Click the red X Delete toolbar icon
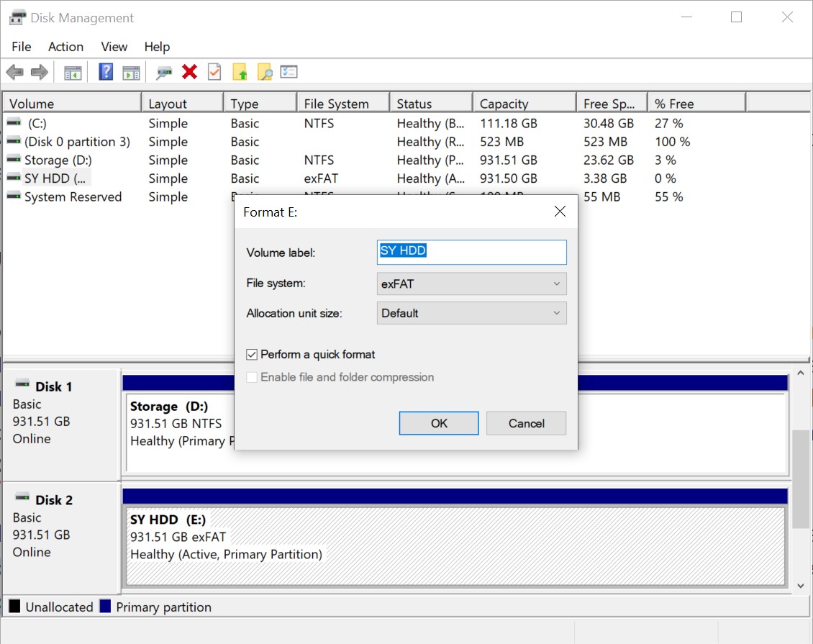 190,72
